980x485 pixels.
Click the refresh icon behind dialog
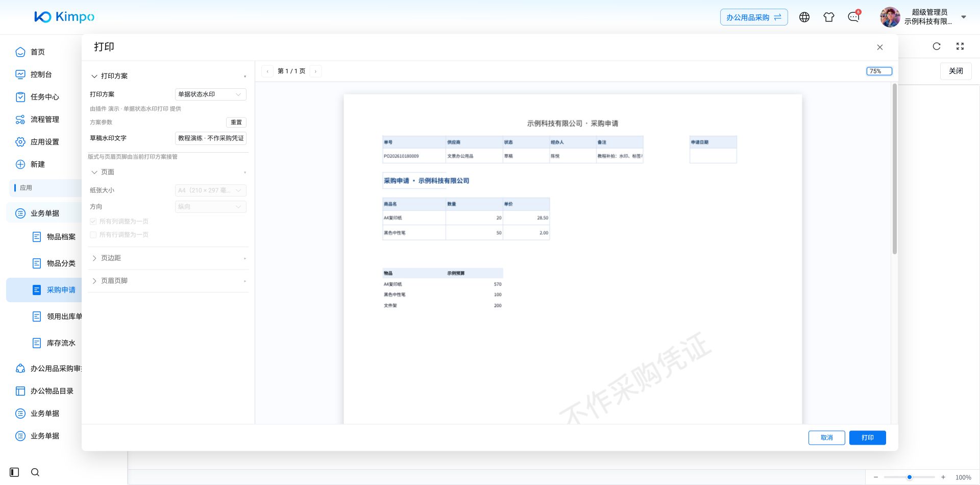[937, 46]
